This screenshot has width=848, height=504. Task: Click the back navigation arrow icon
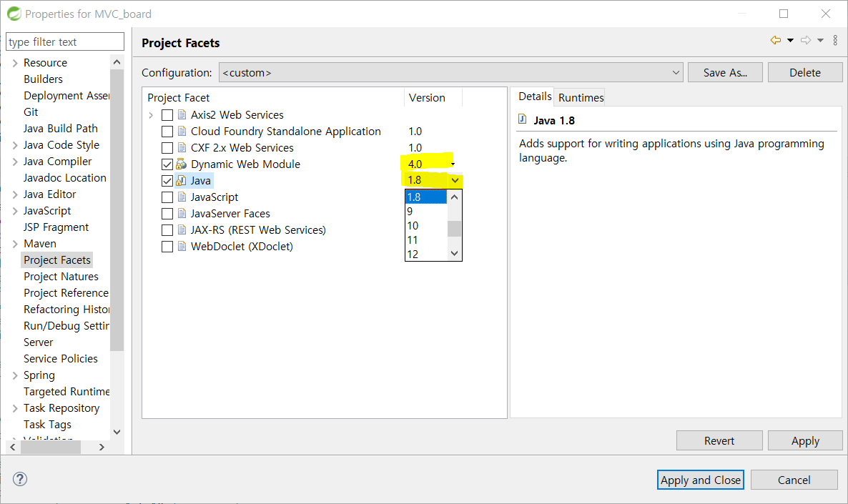point(776,40)
